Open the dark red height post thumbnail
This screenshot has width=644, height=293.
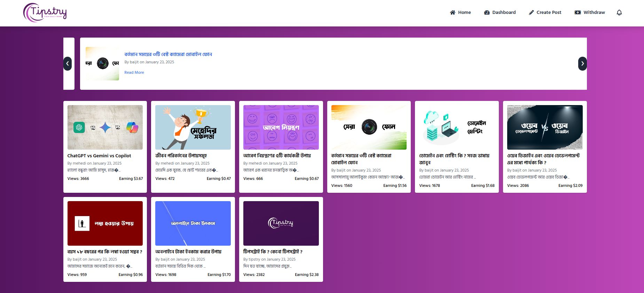click(x=105, y=223)
